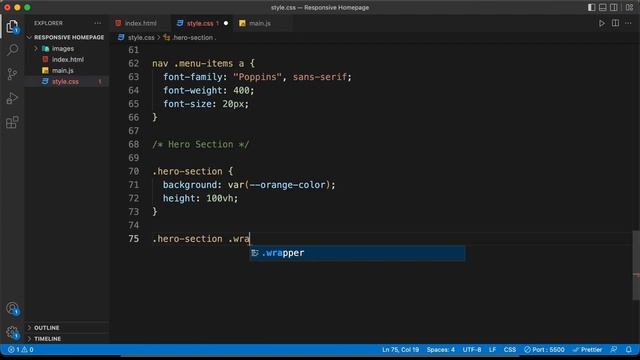Collapse the RESPONSIVE HOMEPAGE folder section
640x360 pixels.
click(67, 37)
